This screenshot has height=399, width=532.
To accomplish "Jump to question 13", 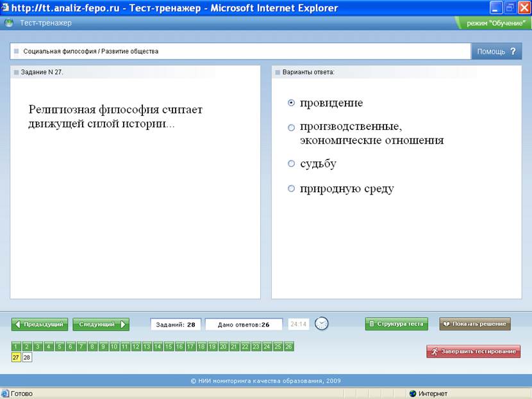I will coord(147,346).
